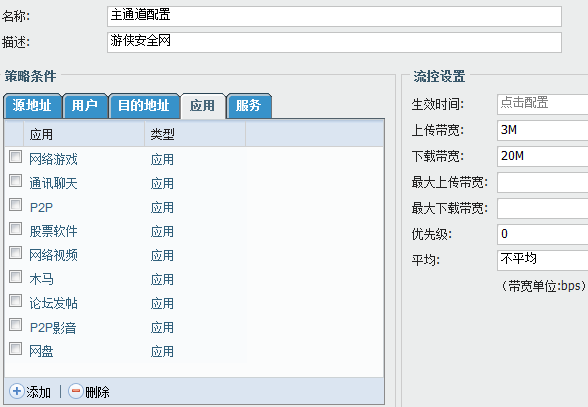Click the 通讯聊天 application link
Image resolution: width=588 pixels, height=407 pixels.
coord(53,183)
